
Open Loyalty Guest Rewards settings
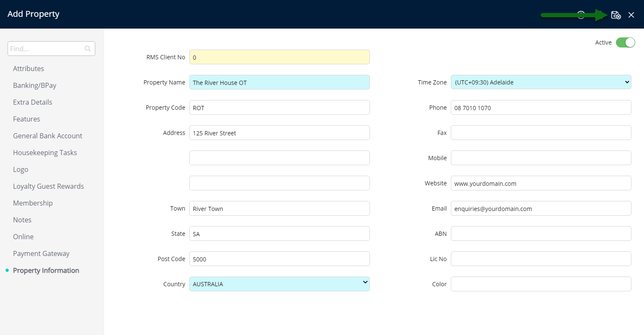click(48, 186)
